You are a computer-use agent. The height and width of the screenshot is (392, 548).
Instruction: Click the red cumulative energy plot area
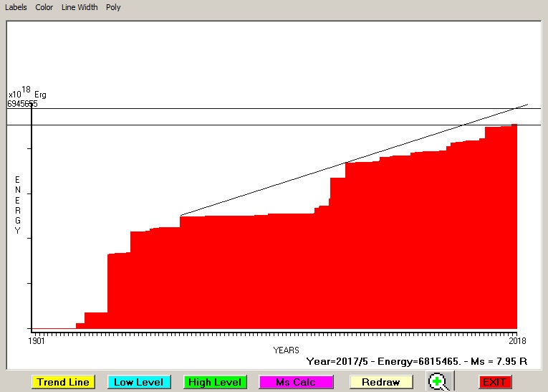[x=287, y=272]
